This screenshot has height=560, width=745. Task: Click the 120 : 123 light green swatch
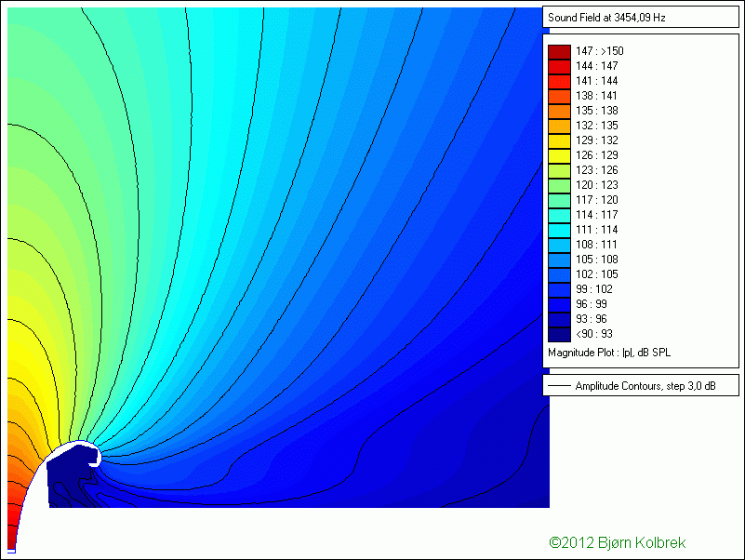[559, 185]
